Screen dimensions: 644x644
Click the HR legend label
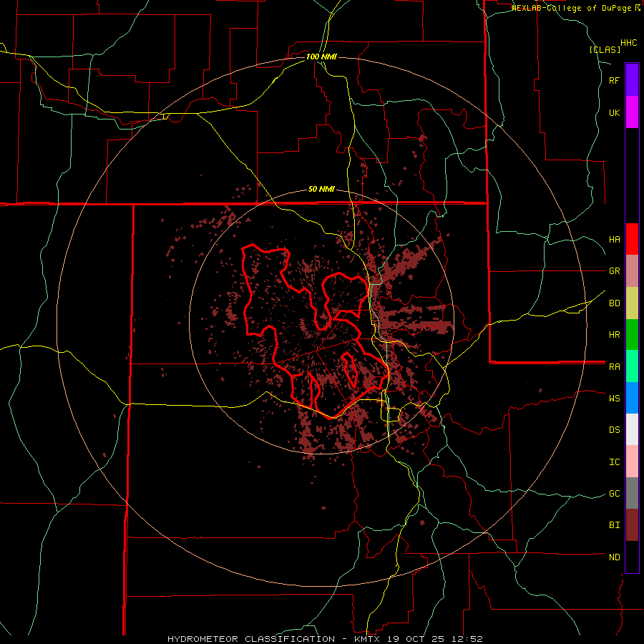pos(615,335)
